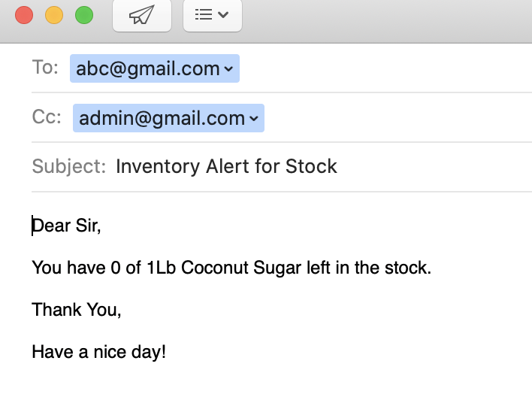Place cursor in the "Thank You," line

[x=77, y=310]
